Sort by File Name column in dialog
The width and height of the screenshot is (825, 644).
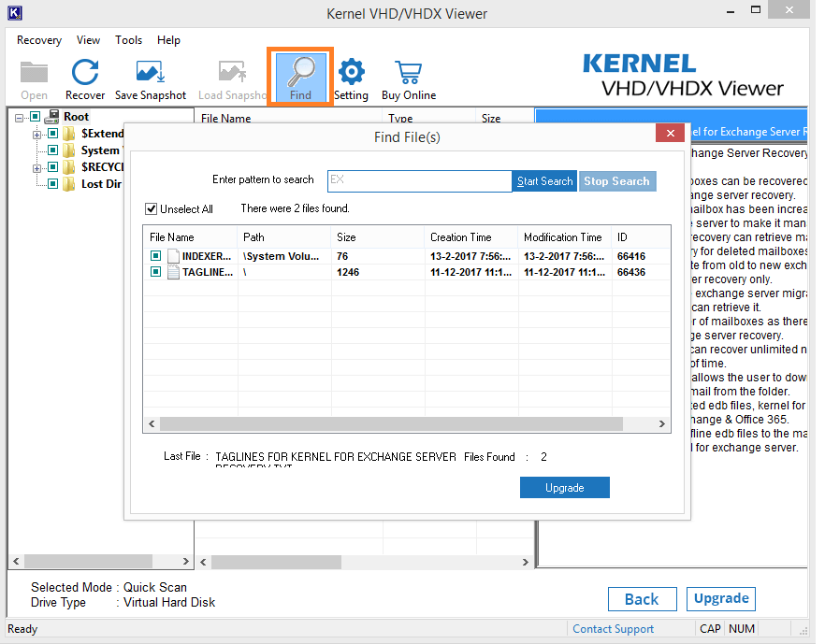(x=190, y=237)
